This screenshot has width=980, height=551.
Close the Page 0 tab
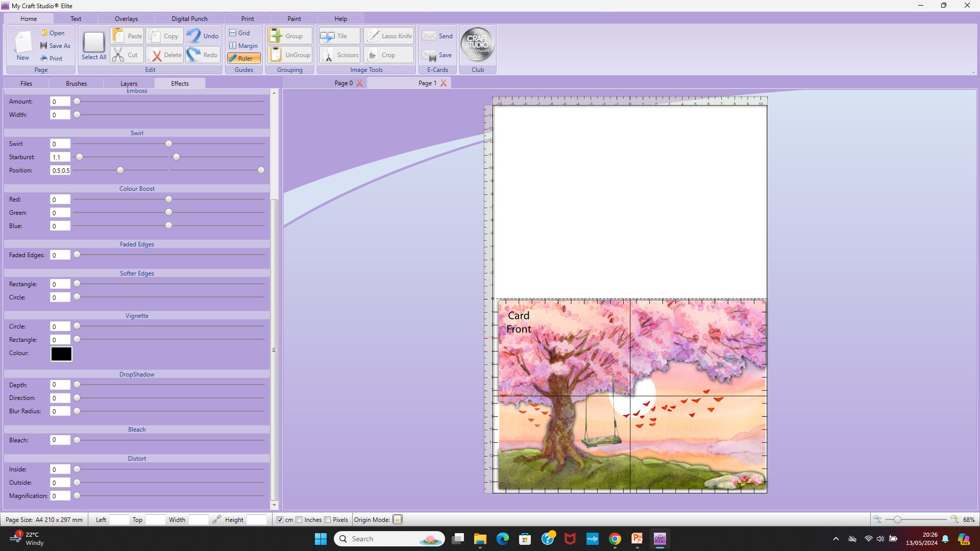pos(360,83)
